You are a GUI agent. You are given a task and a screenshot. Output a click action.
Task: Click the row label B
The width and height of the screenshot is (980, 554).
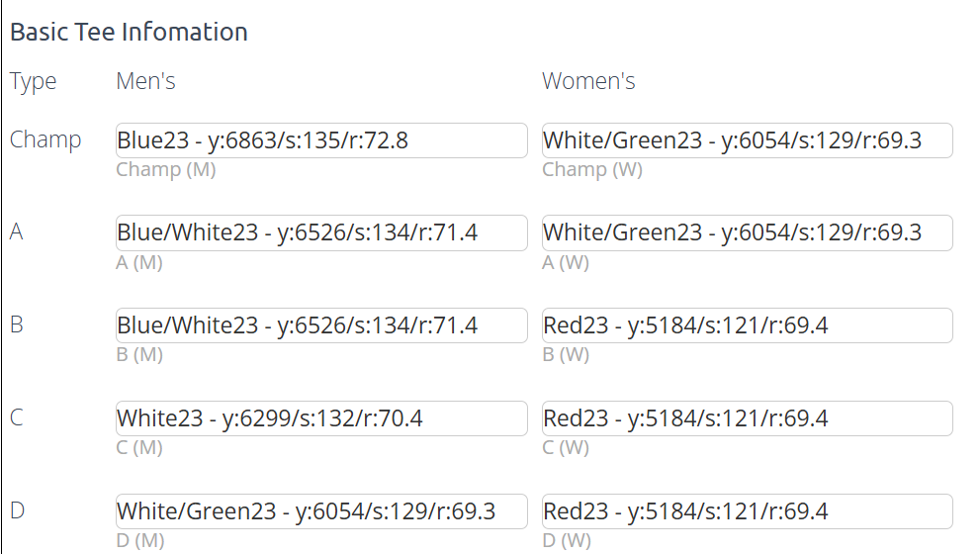point(17,324)
